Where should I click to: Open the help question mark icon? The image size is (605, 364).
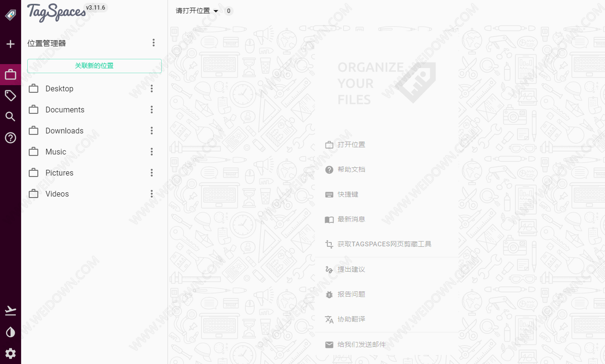[x=11, y=138]
